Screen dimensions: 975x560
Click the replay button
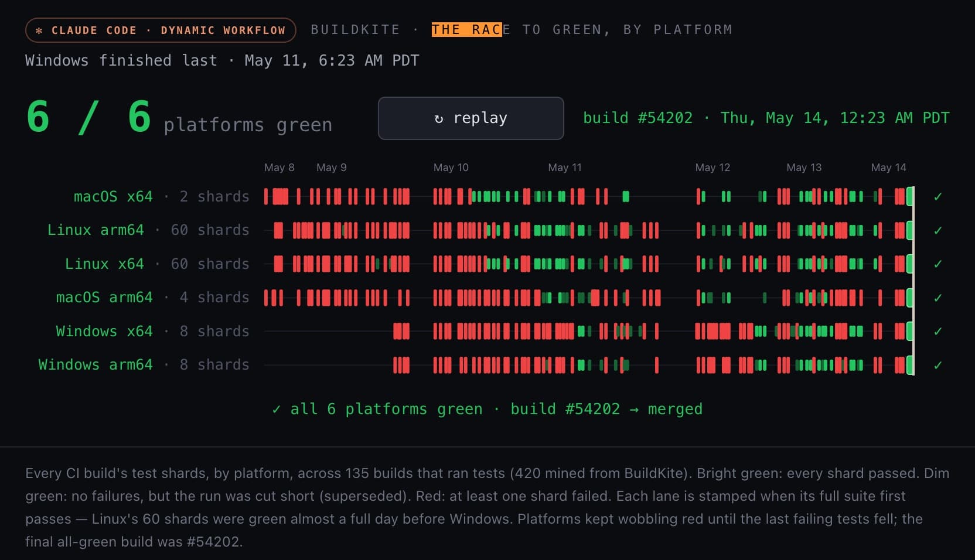[x=471, y=118]
